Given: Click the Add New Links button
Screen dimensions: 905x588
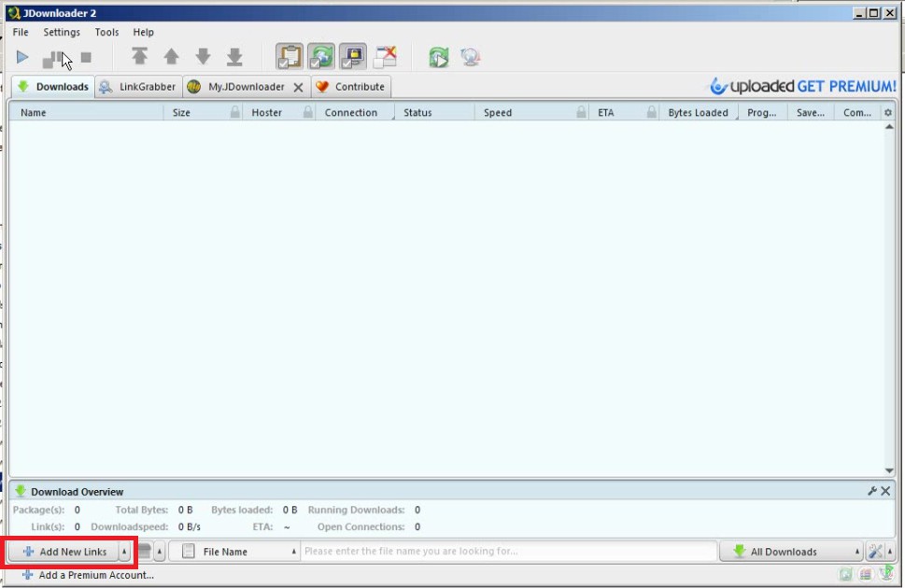Looking at the screenshot, I should pos(64,552).
